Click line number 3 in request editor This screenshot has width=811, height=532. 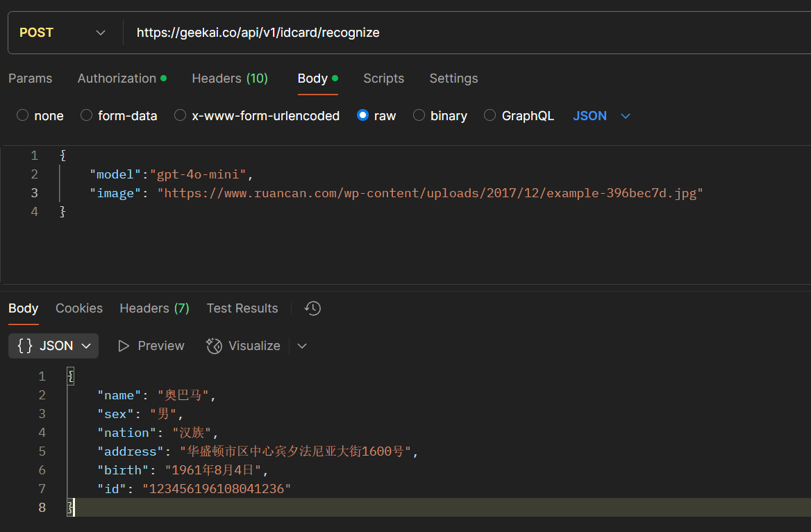click(34, 193)
